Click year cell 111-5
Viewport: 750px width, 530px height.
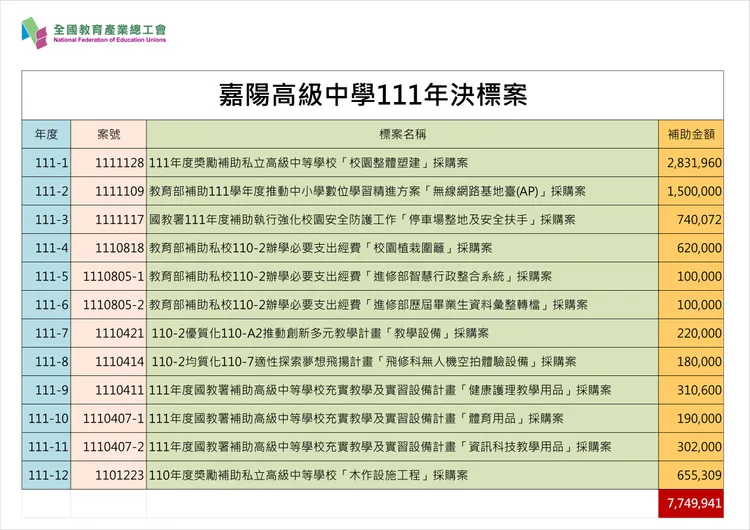coord(46,276)
